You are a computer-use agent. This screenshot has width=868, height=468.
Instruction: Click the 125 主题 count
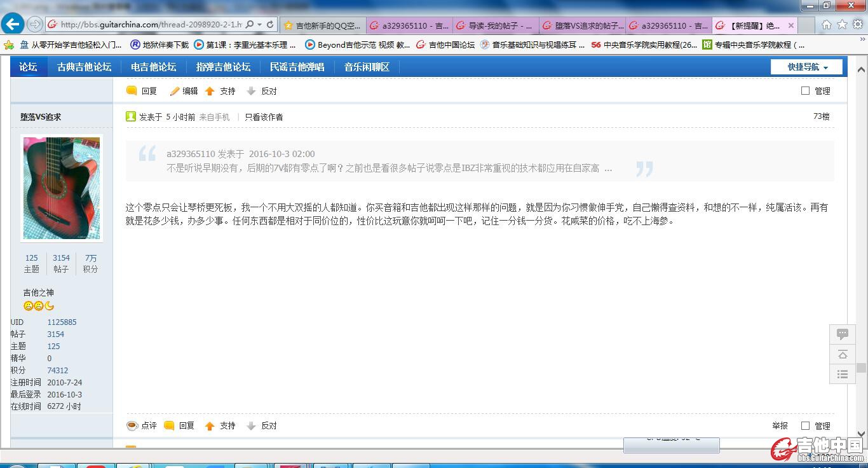32,258
